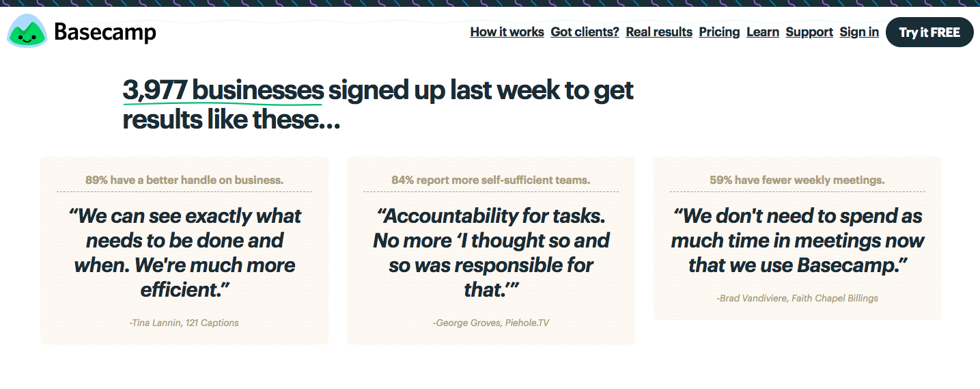The image size is (980, 389).
Task: Click the Basecamp mountain logo icon
Action: pos(27,31)
